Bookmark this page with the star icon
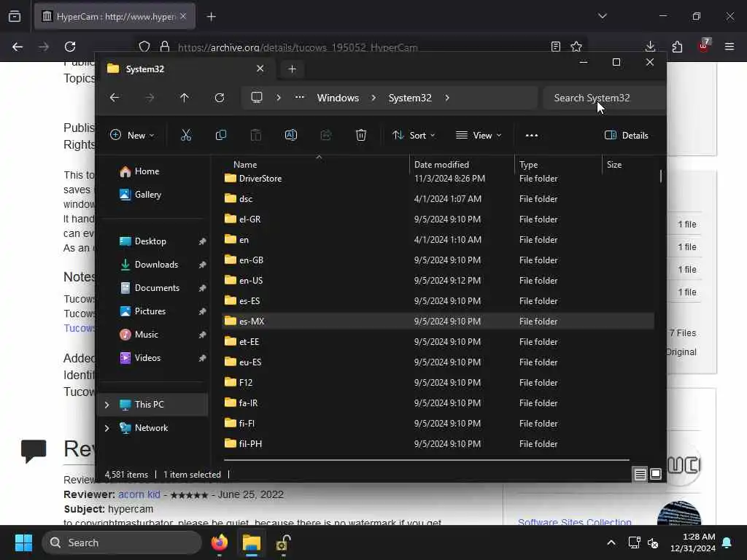Viewport: 747px width, 560px height. point(576,47)
